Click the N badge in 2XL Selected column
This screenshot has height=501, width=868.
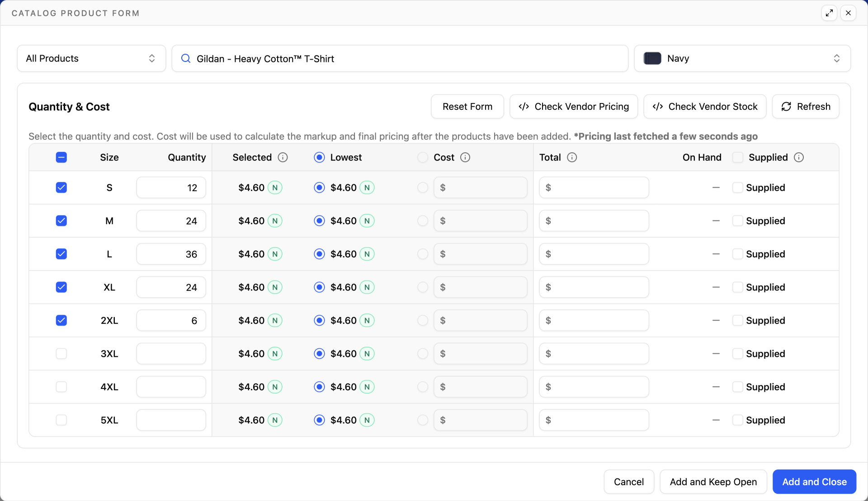(x=275, y=320)
